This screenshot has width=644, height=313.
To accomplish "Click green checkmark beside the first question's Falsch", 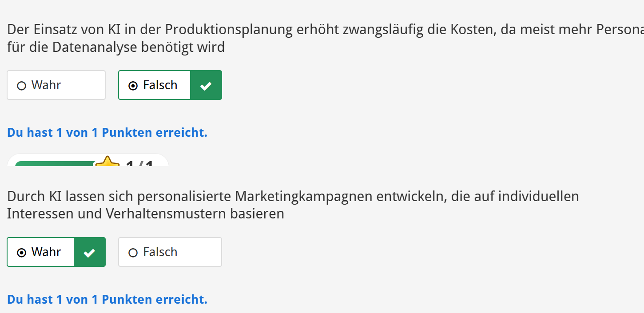I will click(x=206, y=85).
